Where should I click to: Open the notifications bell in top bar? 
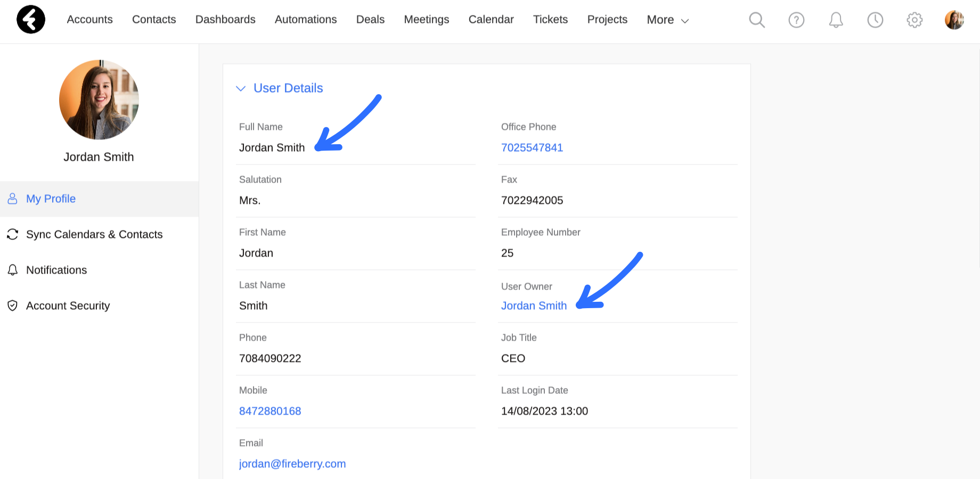pos(836,20)
